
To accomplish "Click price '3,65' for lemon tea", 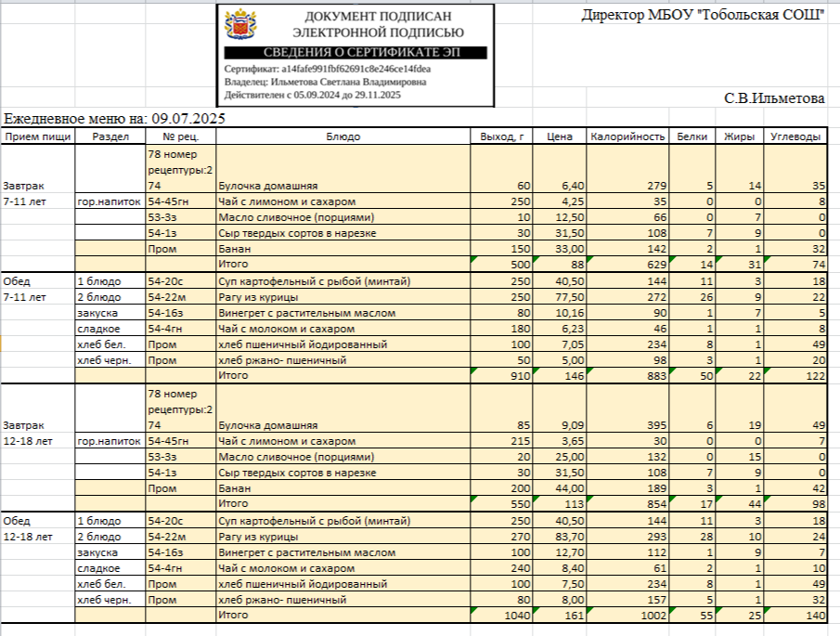I will 560,441.
